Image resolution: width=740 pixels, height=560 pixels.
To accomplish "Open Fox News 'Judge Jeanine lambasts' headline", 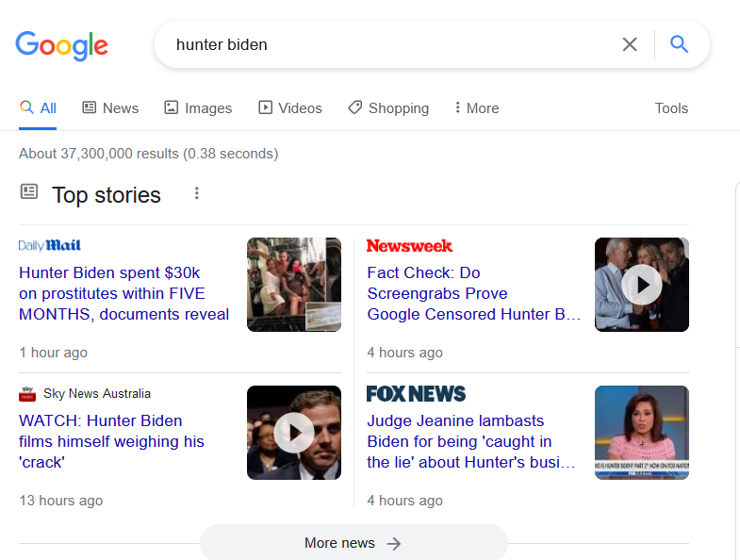I will coord(471,441).
